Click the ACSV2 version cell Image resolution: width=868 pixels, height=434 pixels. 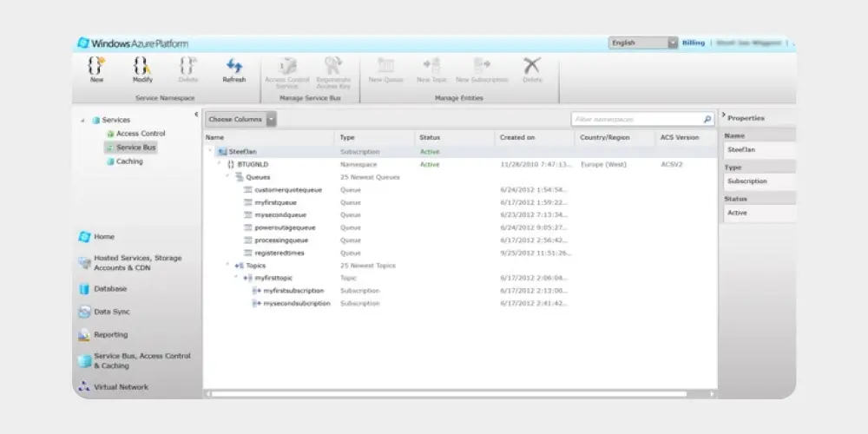click(672, 164)
